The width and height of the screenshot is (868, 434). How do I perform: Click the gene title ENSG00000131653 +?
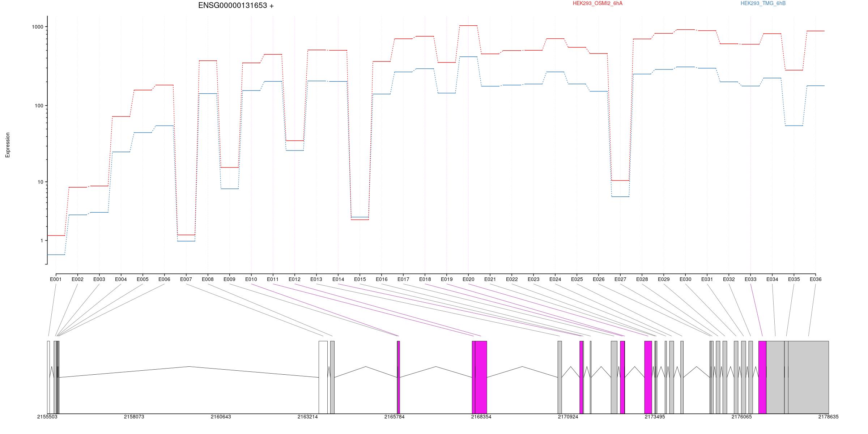tap(236, 5)
